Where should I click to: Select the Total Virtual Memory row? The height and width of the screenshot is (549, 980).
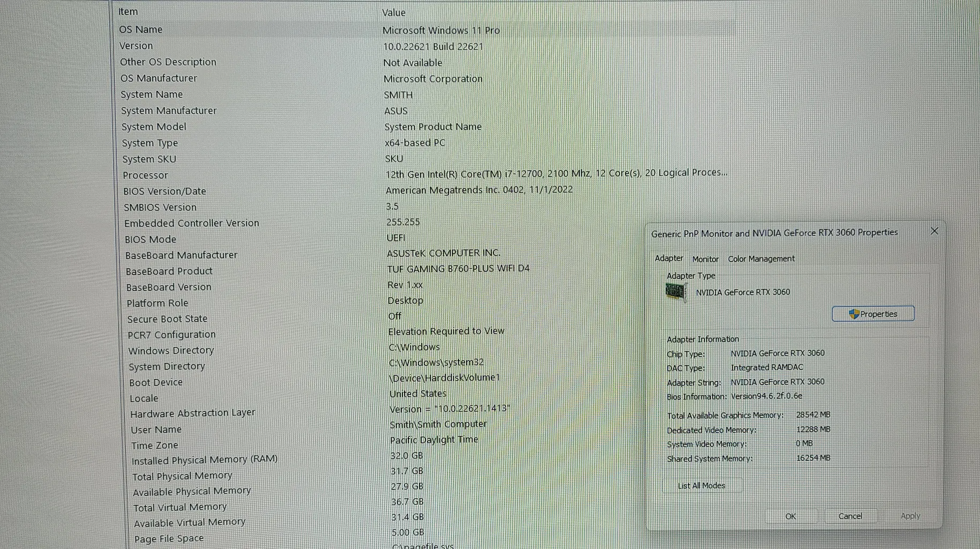(x=180, y=507)
